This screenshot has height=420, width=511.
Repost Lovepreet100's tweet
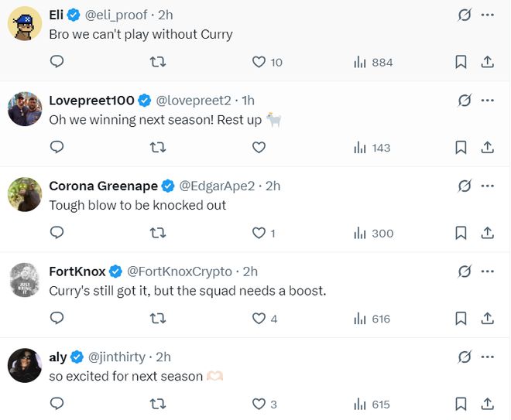pyautogui.click(x=158, y=147)
